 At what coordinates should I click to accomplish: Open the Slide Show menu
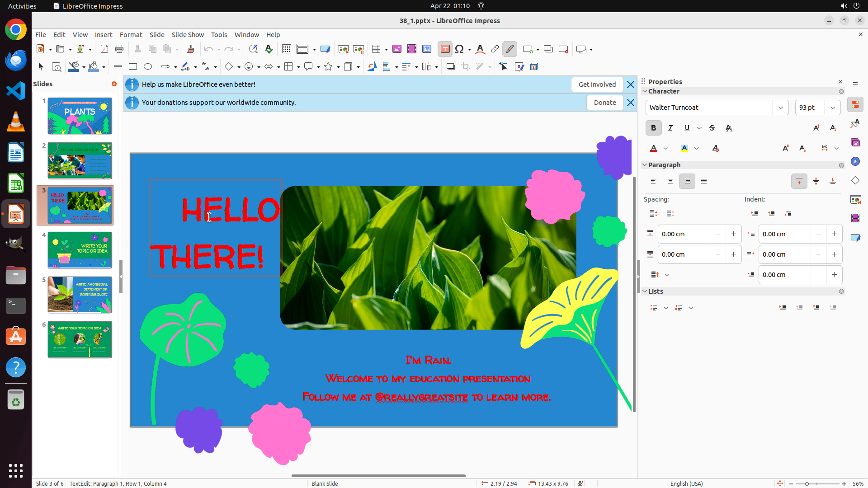click(x=187, y=35)
